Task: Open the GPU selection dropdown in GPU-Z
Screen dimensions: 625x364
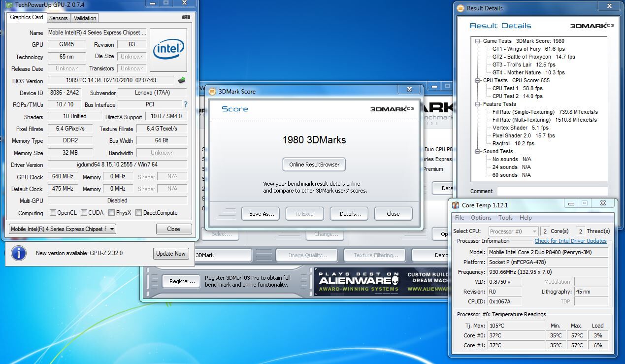Action: point(63,229)
